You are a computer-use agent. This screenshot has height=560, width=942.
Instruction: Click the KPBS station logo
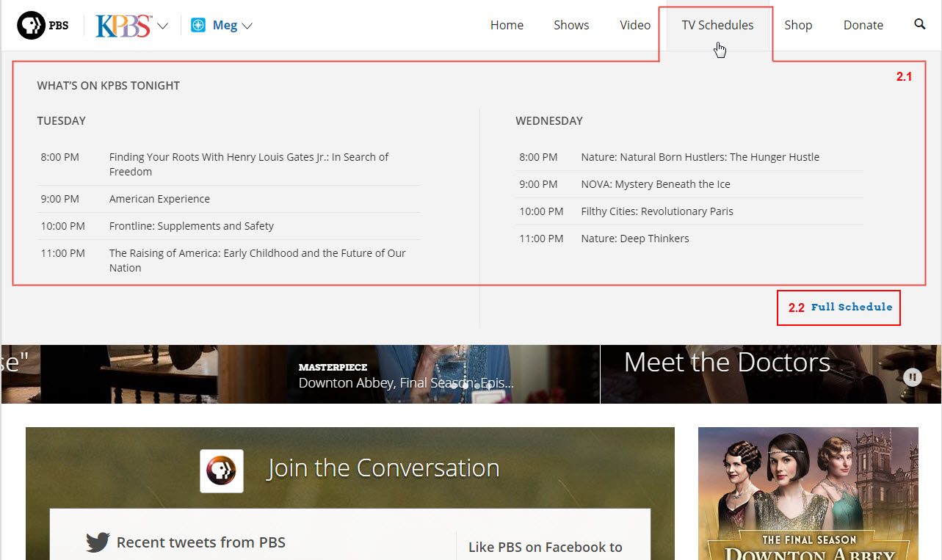[x=123, y=25]
